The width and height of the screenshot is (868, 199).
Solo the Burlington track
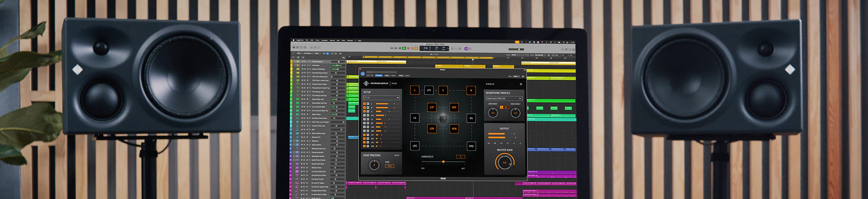tap(305, 65)
